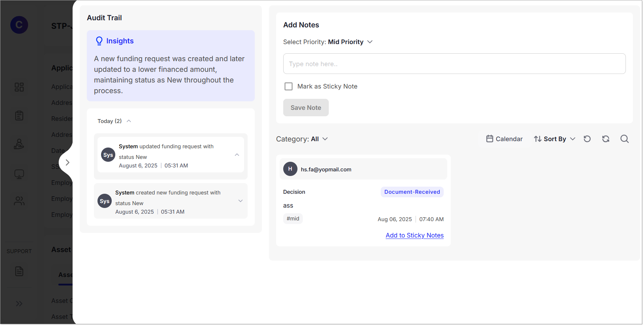The height and width of the screenshot is (326, 644).
Task: Enable Mark as Sticky Note checkbox
Action: [x=289, y=86]
